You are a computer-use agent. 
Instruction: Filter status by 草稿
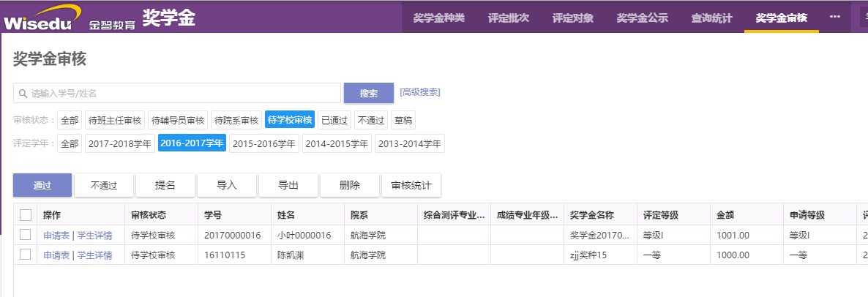coord(403,120)
